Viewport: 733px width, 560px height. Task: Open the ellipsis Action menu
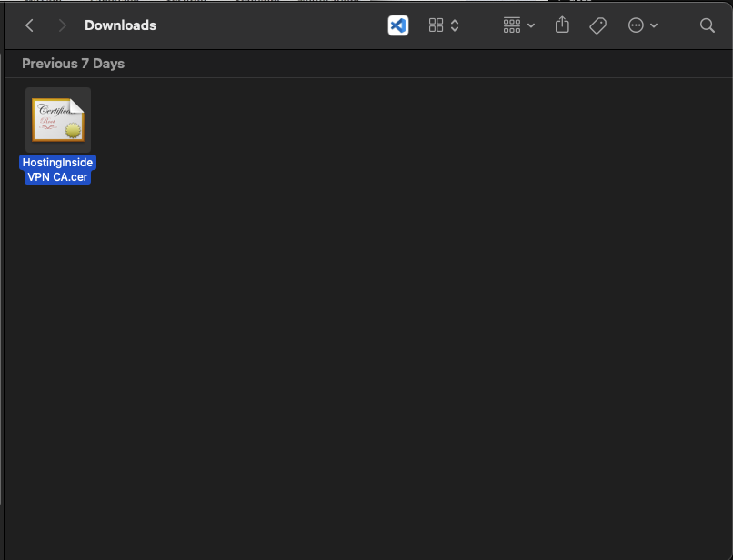[643, 25]
